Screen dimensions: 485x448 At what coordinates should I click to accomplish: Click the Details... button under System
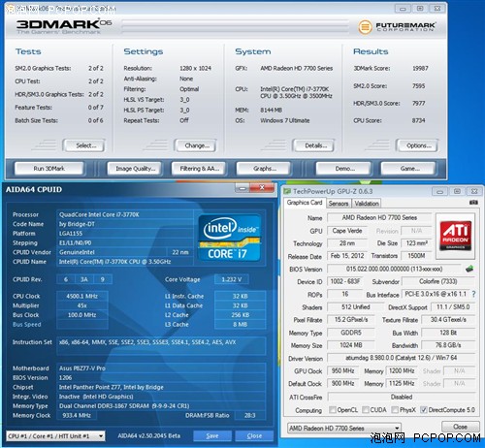[313, 145]
